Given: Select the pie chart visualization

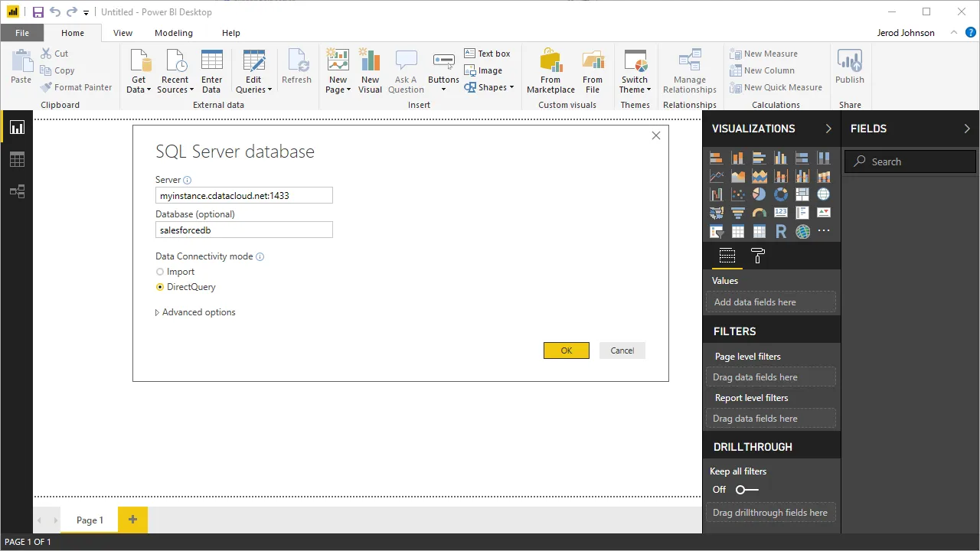Looking at the screenshot, I should [759, 194].
